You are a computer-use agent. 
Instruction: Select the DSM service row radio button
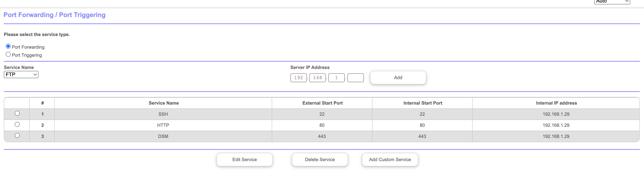tap(17, 136)
